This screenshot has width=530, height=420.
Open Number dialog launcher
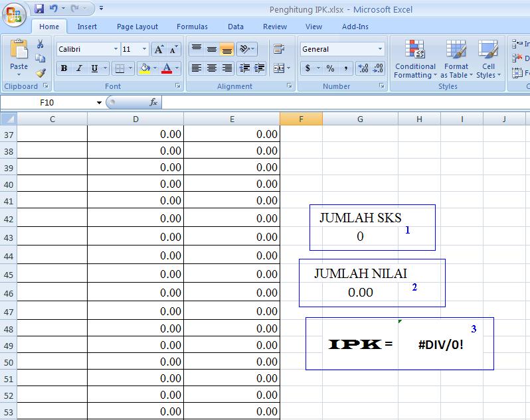pyautogui.click(x=382, y=86)
